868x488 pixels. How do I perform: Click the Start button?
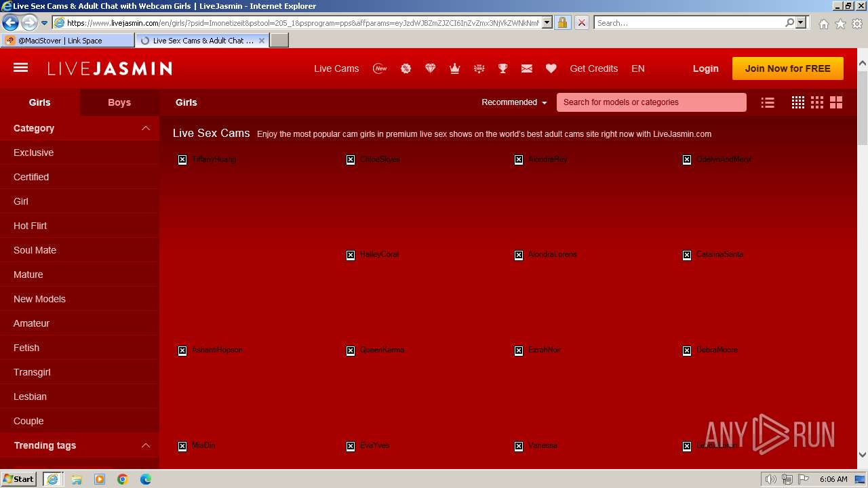coord(19,479)
